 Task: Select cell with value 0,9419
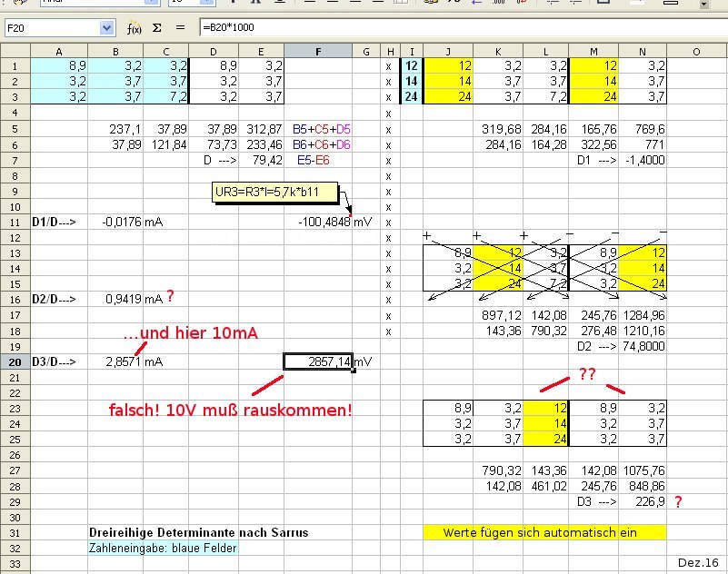pyautogui.click(x=115, y=300)
